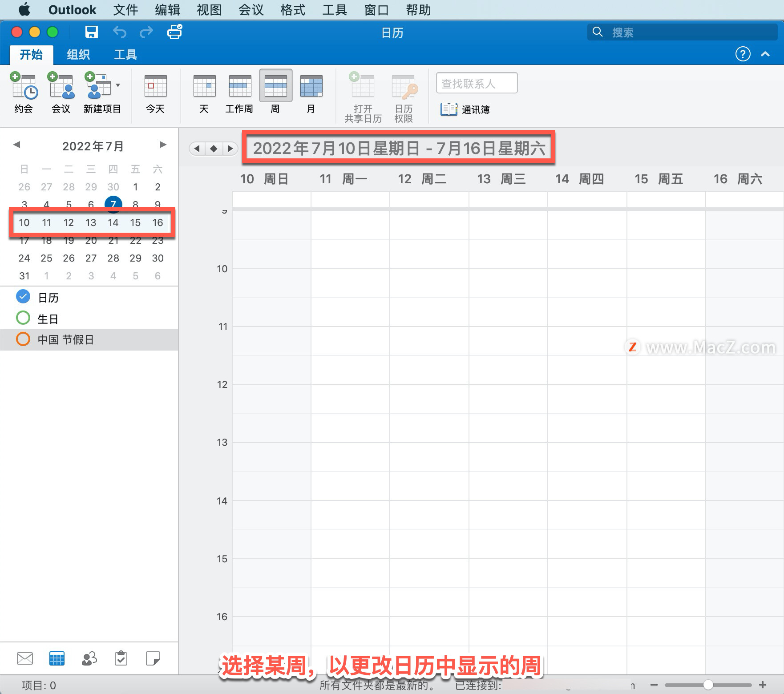Click the 14 周四 column header
Viewport: 784px width, 694px height.
click(x=579, y=179)
